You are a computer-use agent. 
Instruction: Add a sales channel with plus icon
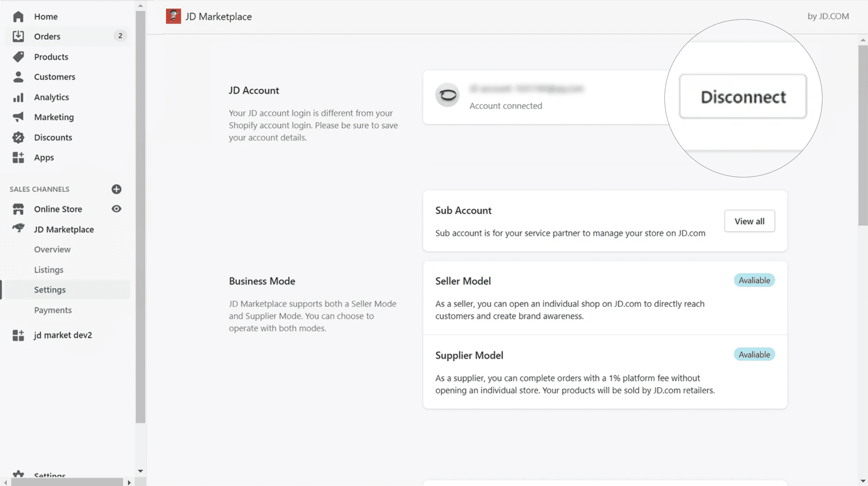pyautogui.click(x=116, y=189)
